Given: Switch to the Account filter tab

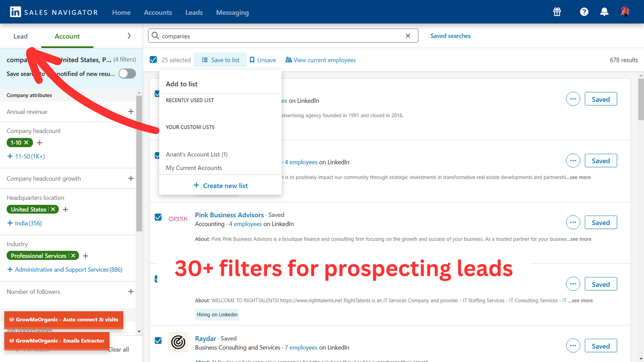Looking at the screenshot, I should (67, 36).
